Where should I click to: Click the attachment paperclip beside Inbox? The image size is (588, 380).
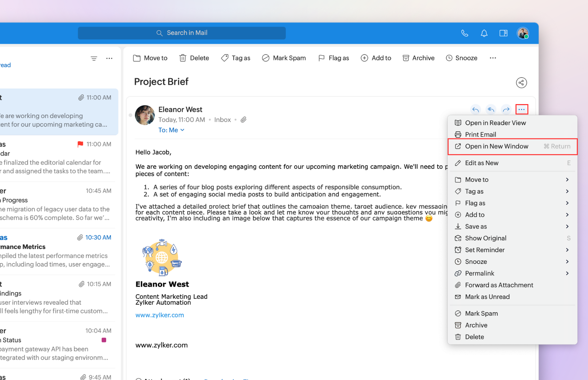(243, 120)
